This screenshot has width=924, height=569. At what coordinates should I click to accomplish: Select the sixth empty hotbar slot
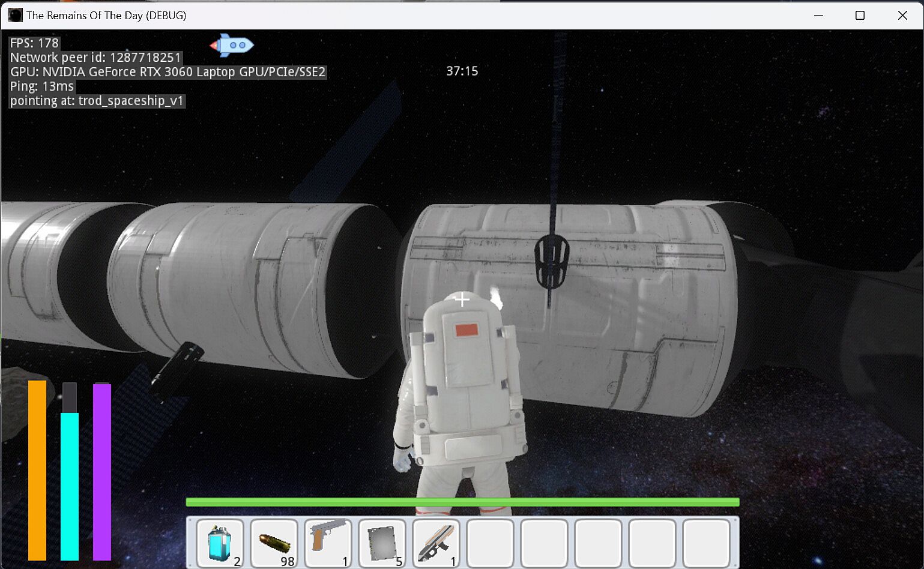(x=490, y=543)
